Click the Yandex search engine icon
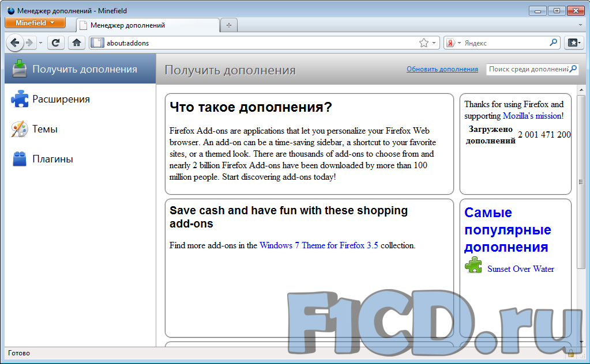The width and height of the screenshot is (590, 364). tap(450, 43)
